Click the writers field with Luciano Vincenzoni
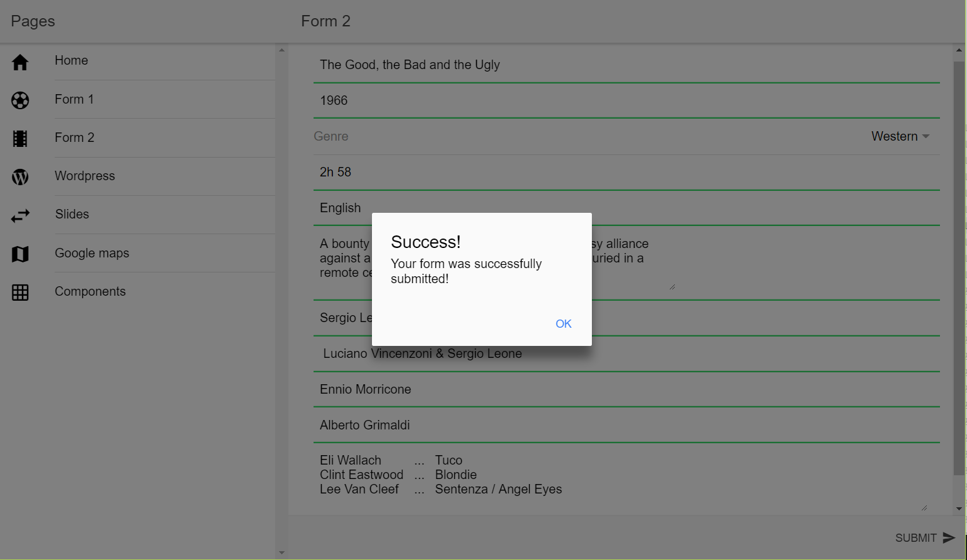Screen dimensions: 967x560 click(x=626, y=354)
